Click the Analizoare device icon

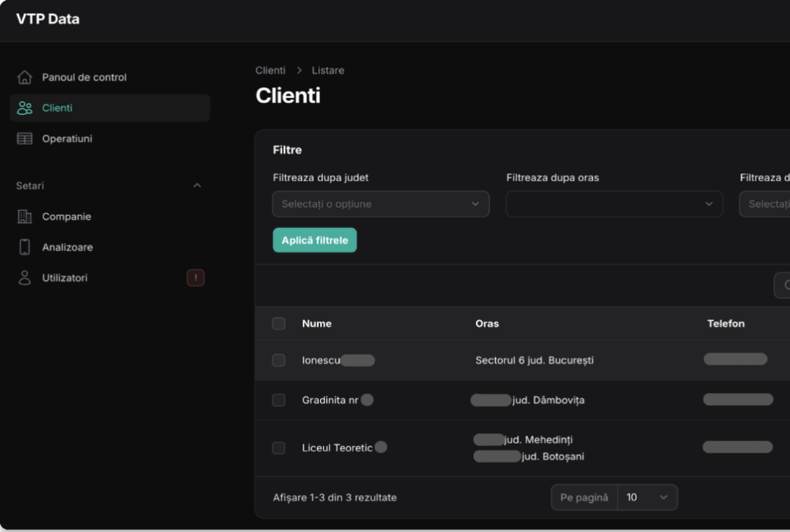coord(25,247)
